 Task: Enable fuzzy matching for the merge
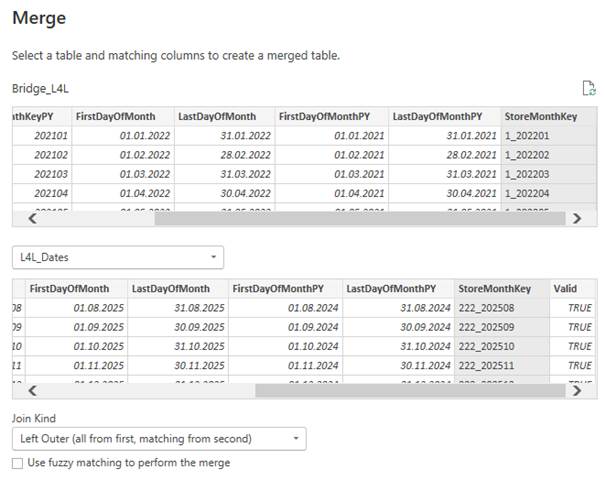pyautogui.click(x=17, y=463)
